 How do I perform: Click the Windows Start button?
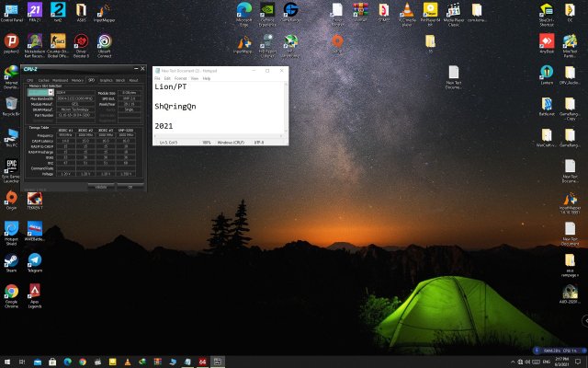point(6,362)
